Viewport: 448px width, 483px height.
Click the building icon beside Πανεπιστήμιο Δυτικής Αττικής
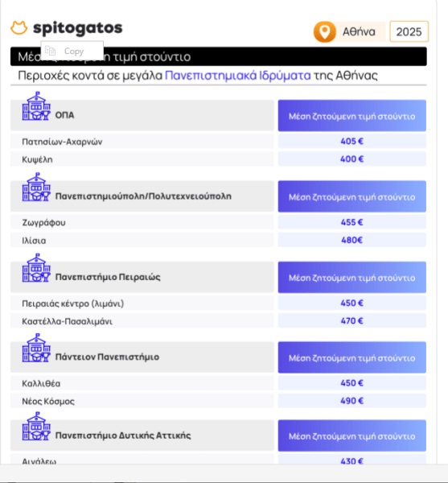(36, 427)
